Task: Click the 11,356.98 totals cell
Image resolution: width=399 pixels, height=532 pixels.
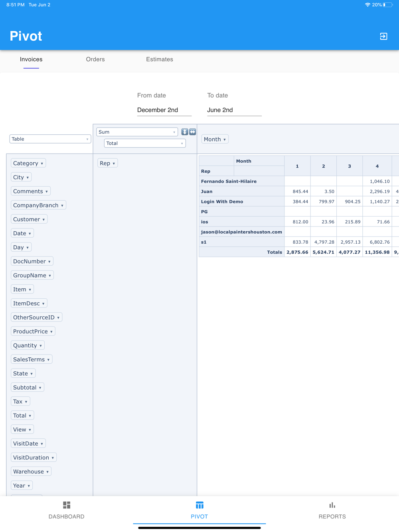Action: [x=377, y=252]
